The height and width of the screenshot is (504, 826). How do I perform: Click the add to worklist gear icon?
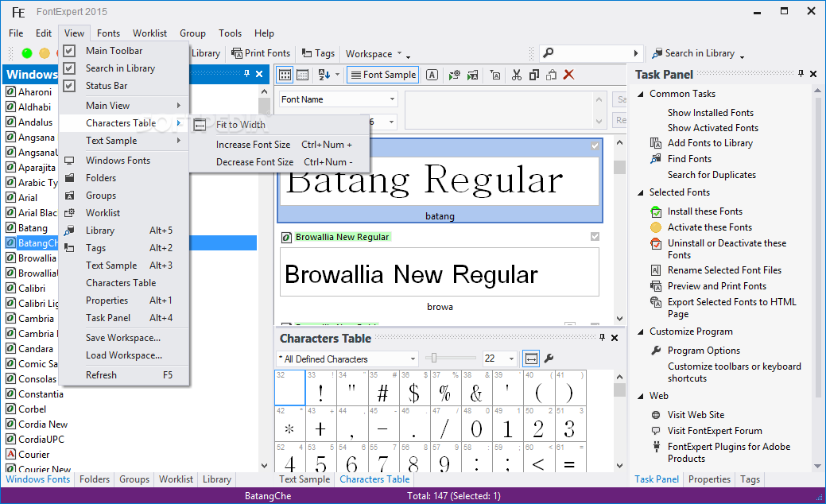(x=454, y=75)
